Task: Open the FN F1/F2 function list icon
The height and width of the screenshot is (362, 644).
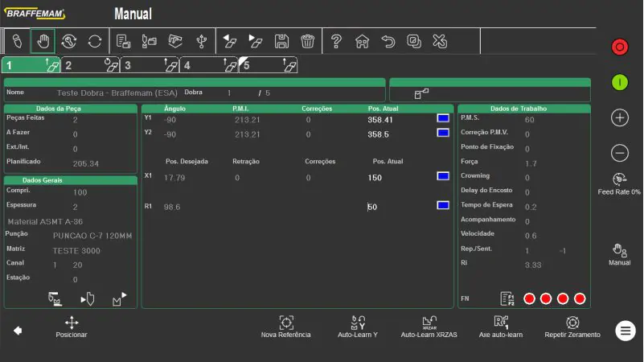Action: pos(507,298)
